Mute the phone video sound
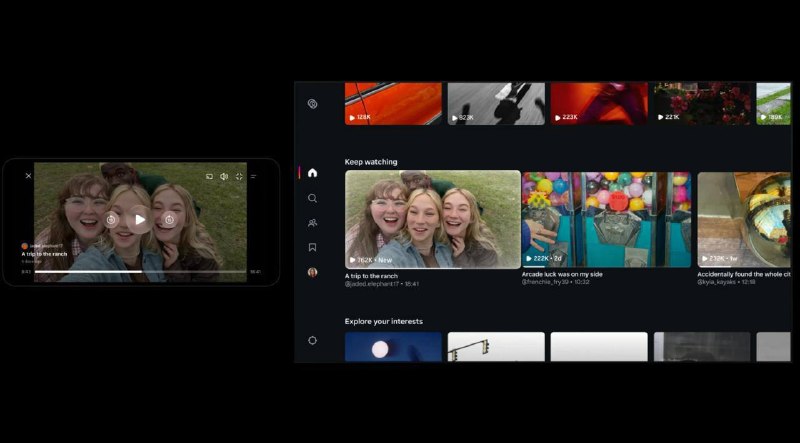The width and height of the screenshot is (800, 443). click(x=224, y=177)
